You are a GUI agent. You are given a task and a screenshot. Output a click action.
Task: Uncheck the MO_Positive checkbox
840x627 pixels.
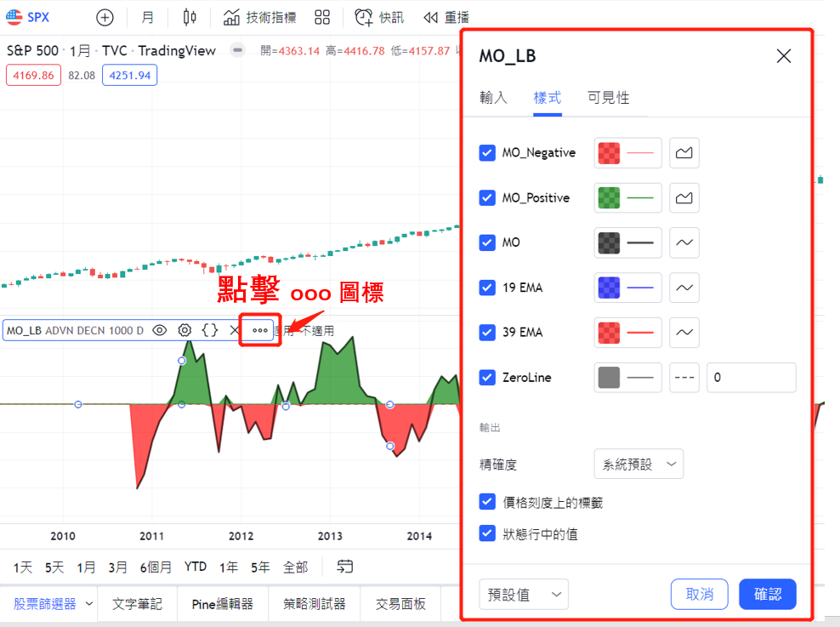coord(487,197)
